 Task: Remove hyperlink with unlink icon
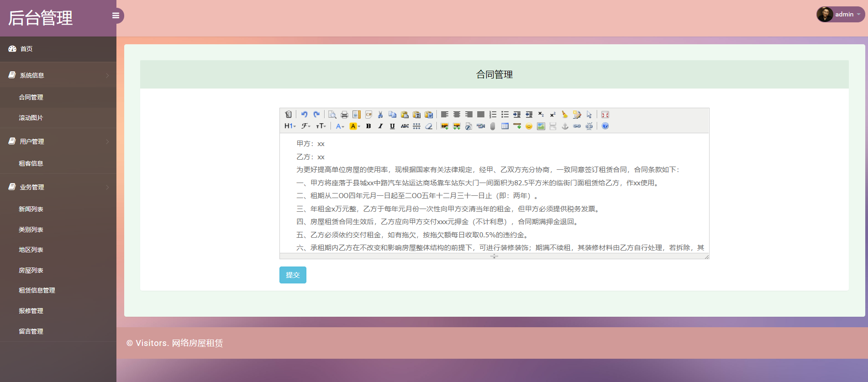coord(589,126)
